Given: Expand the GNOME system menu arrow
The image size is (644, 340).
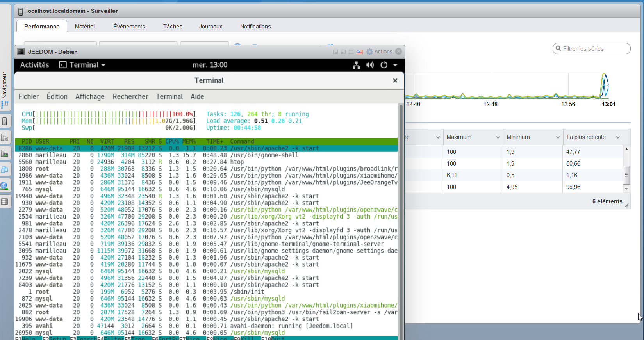Looking at the screenshot, I should pyautogui.click(x=395, y=65).
